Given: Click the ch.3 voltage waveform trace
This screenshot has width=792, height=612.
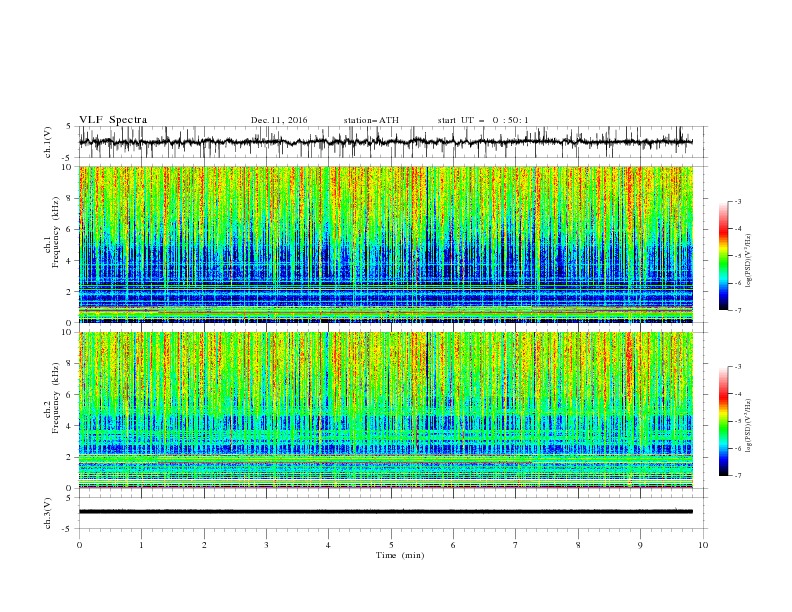Looking at the screenshot, I should [x=386, y=512].
